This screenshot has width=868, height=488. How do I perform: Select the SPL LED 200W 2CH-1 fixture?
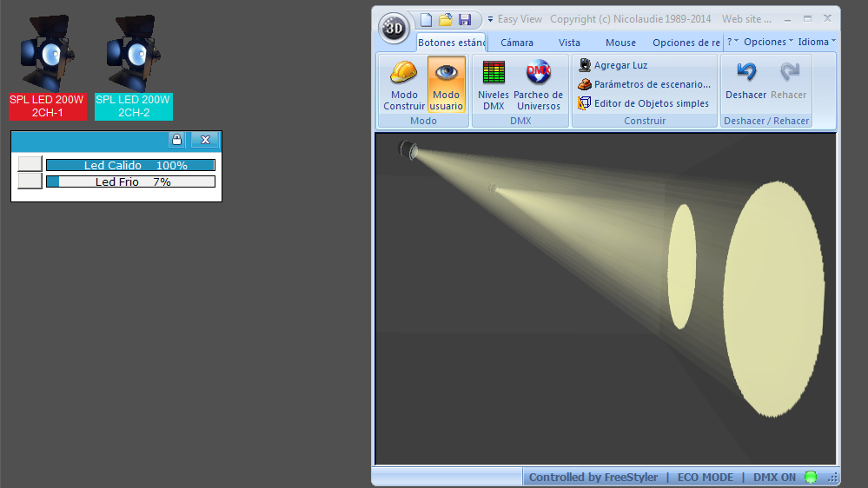47,53
